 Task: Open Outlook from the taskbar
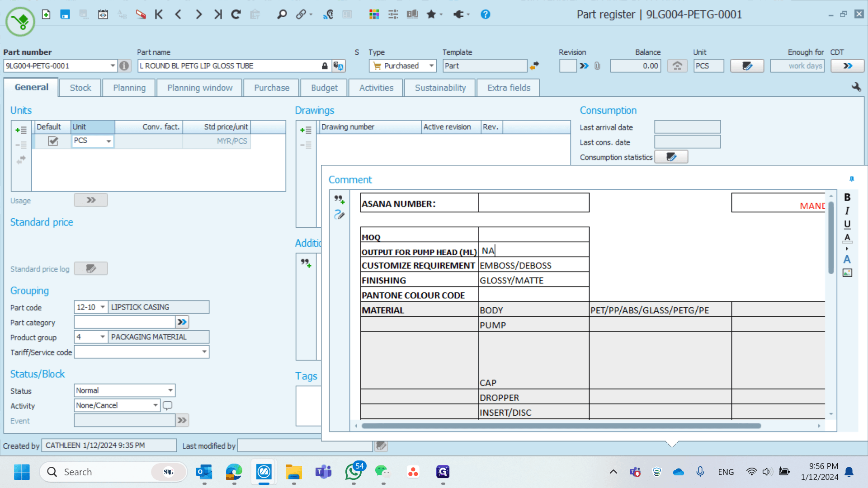click(x=204, y=472)
